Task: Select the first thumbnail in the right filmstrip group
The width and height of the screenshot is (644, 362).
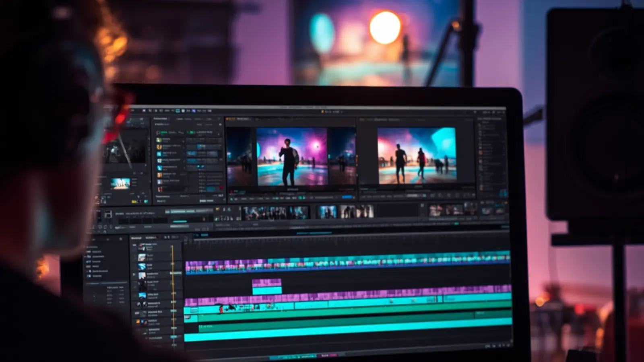Action: tap(436, 210)
